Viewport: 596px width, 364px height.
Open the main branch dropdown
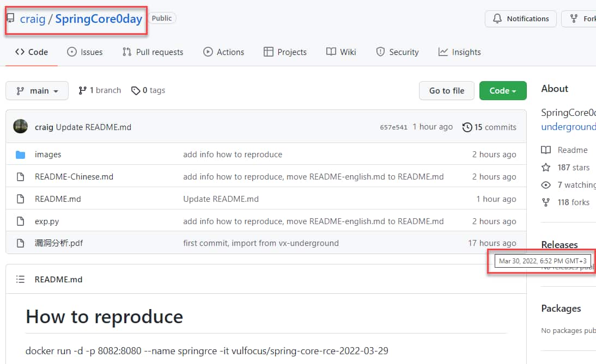[x=37, y=91]
